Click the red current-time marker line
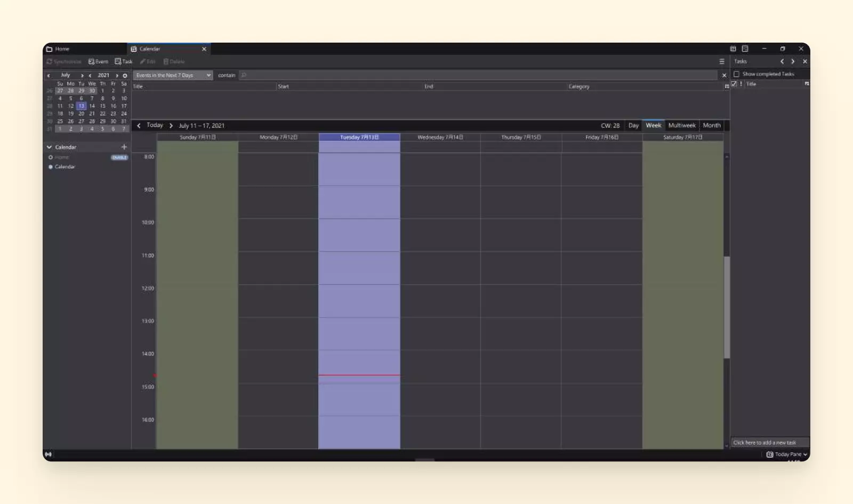The height and width of the screenshot is (504, 853). tap(359, 375)
